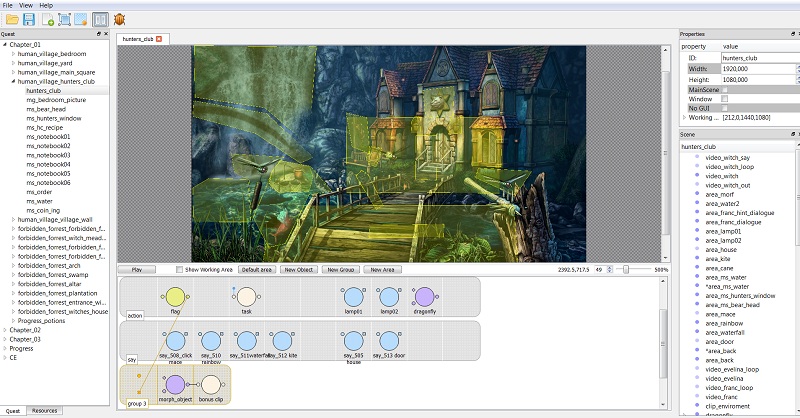The width and height of the screenshot is (800, 418).
Task: Expand human_village_yard node
Action: pyautogui.click(x=14, y=63)
